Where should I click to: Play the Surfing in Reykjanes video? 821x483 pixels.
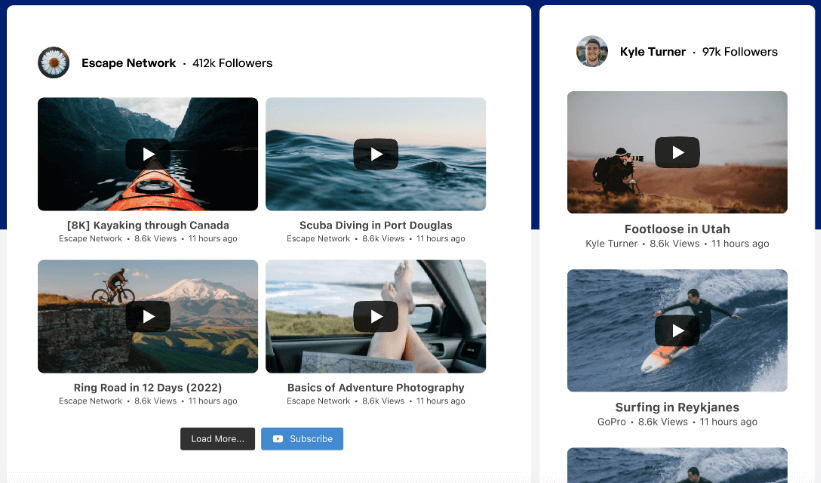coord(677,330)
